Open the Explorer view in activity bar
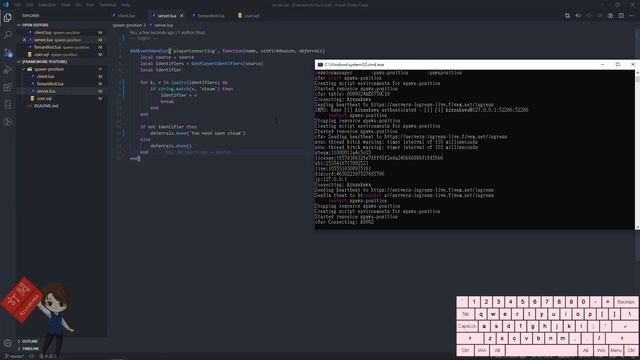640x360 pixels. coord(7,18)
